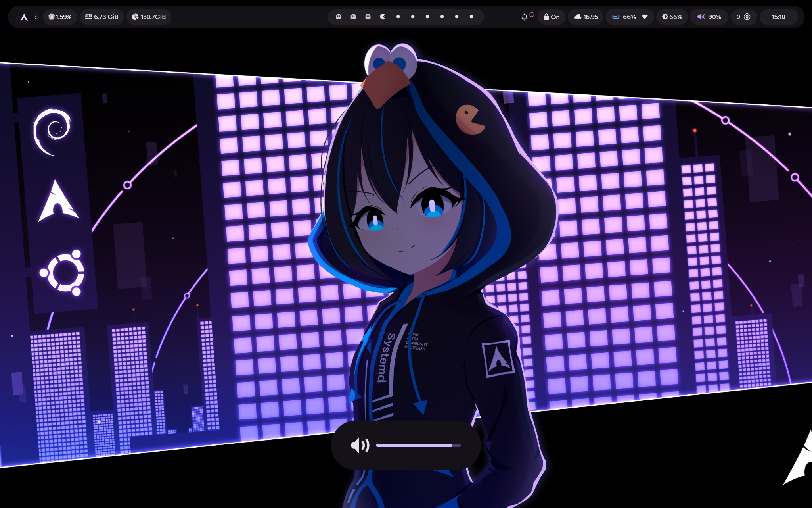Image resolution: width=812 pixels, height=508 pixels.
Task: Click the CPU usage 1.59% module
Action: [x=60, y=17]
